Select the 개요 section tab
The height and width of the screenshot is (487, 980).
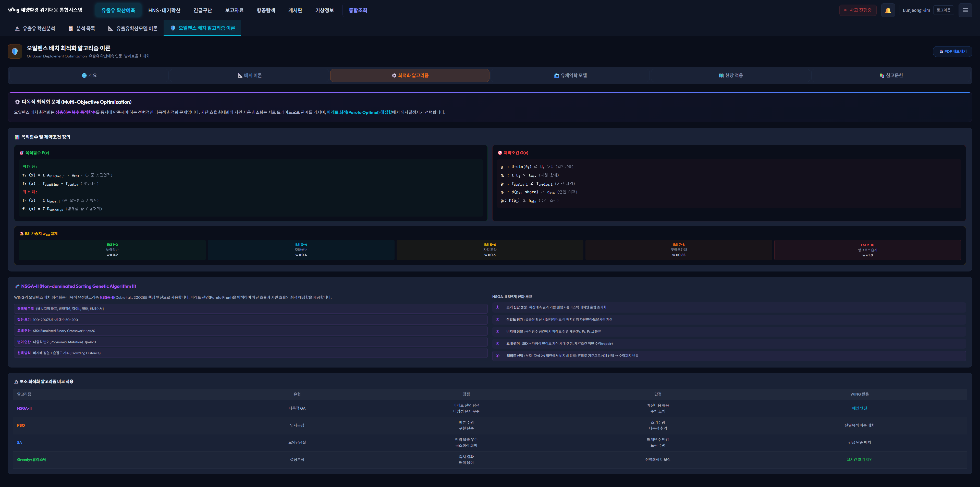(x=89, y=75)
